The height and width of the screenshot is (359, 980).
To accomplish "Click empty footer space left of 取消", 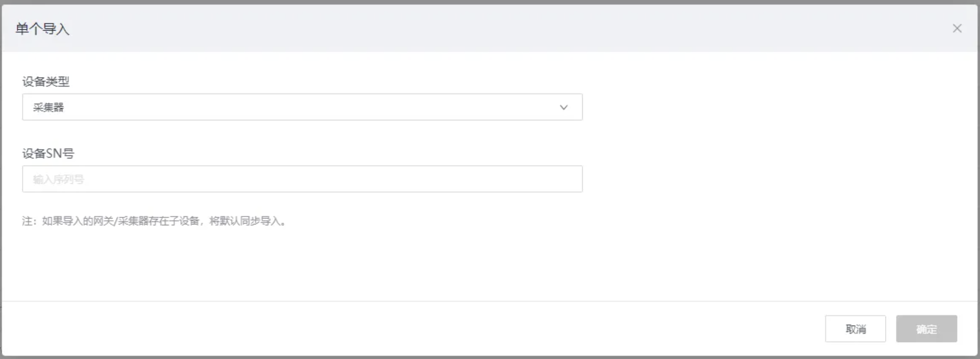I will [x=411, y=329].
